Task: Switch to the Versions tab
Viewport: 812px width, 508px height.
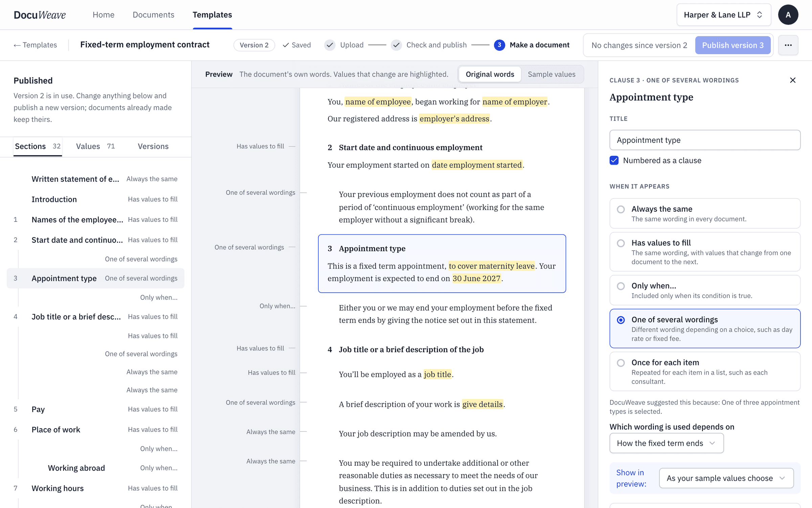Action: [x=153, y=146]
